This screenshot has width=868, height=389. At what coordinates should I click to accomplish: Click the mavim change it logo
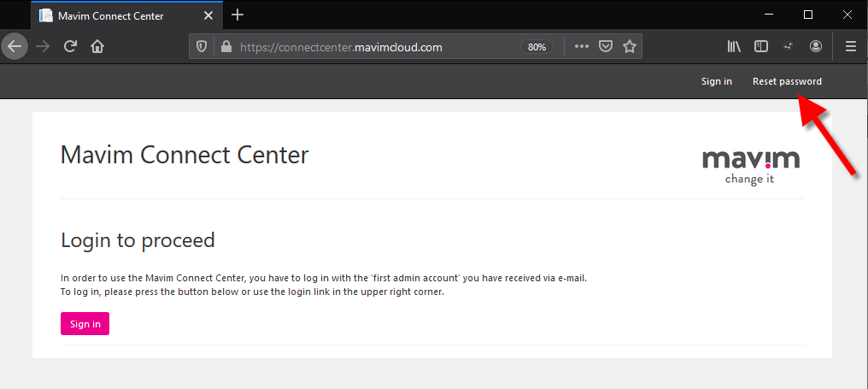pyautogui.click(x=751, y=166)
